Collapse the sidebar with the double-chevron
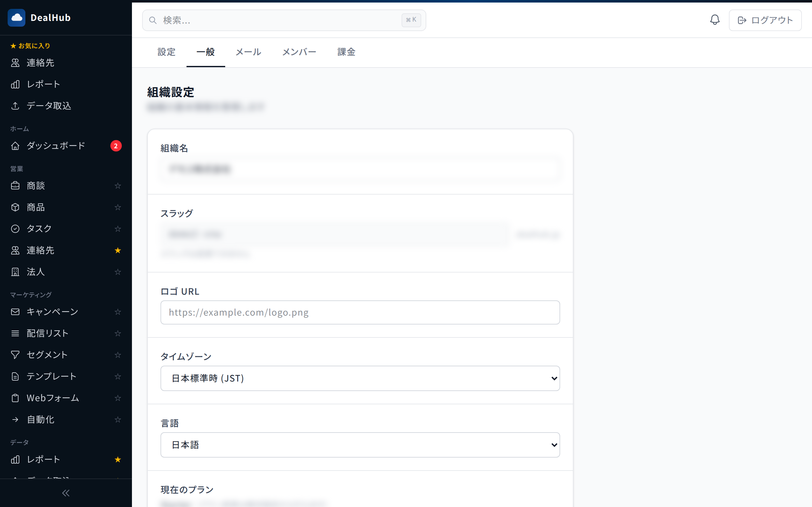This screenshot has height=507, width=812. 66,493
